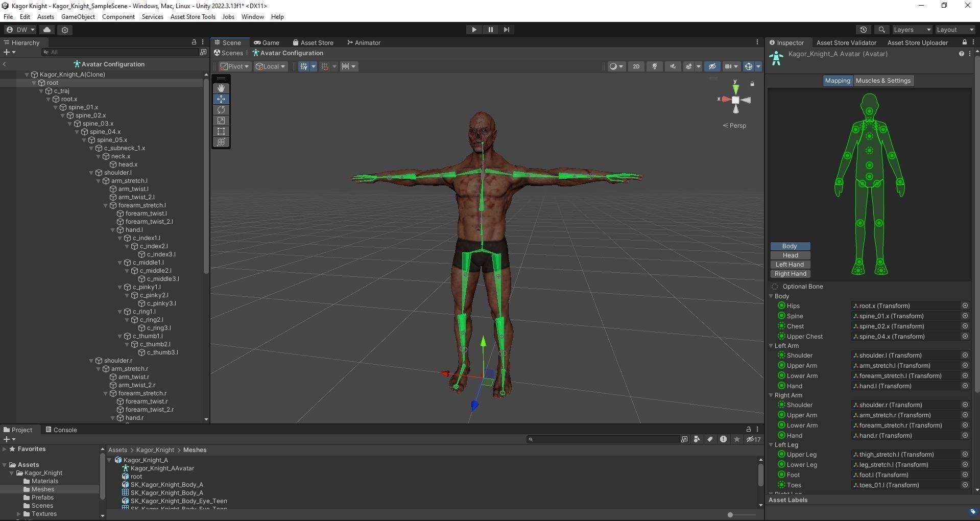The image size is (980, 521).
Task: Click the Hierarchy search field
Action: click(122, 52)
